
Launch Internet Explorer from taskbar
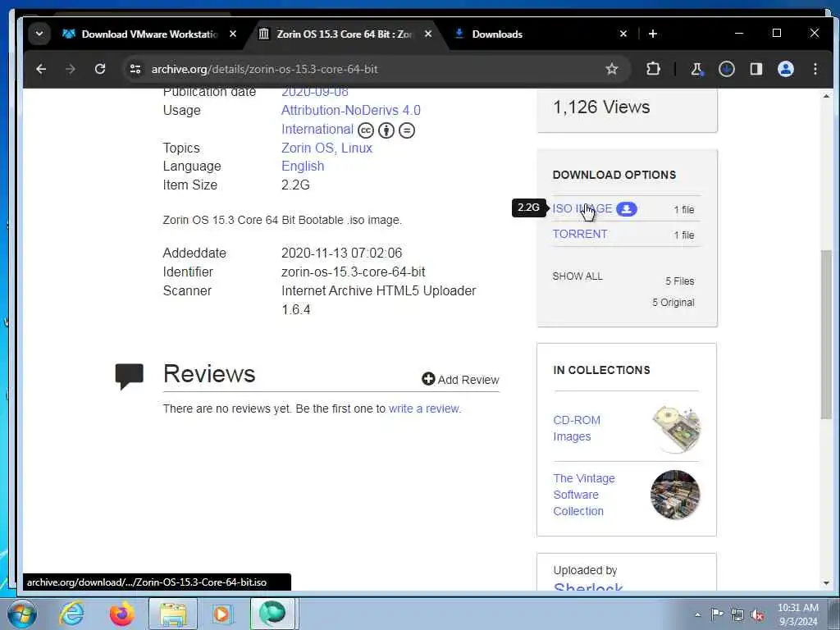click(71, 614)
